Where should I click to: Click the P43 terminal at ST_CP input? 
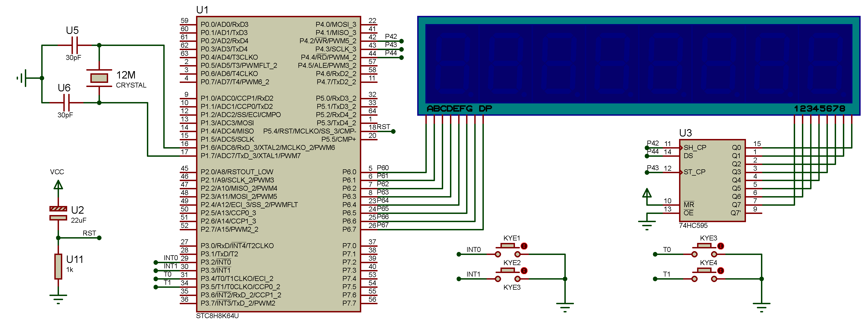(647, 172)
